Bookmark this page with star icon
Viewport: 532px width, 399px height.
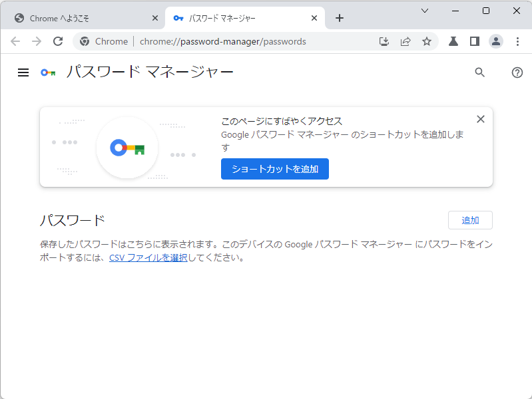click(427, 41)
